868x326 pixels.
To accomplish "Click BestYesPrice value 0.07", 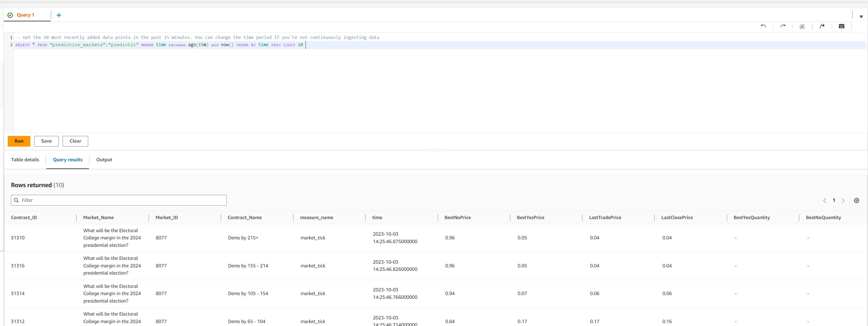I will coord(522,293).
